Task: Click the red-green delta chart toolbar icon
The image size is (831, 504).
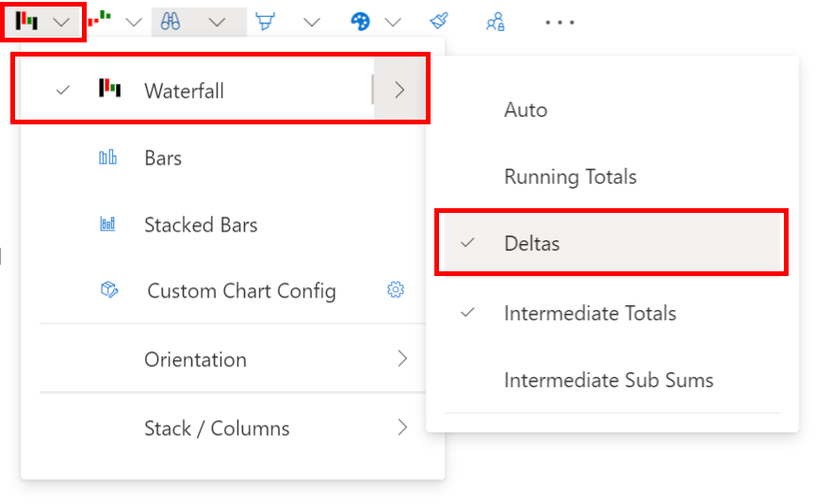Action: click(99, 20)
